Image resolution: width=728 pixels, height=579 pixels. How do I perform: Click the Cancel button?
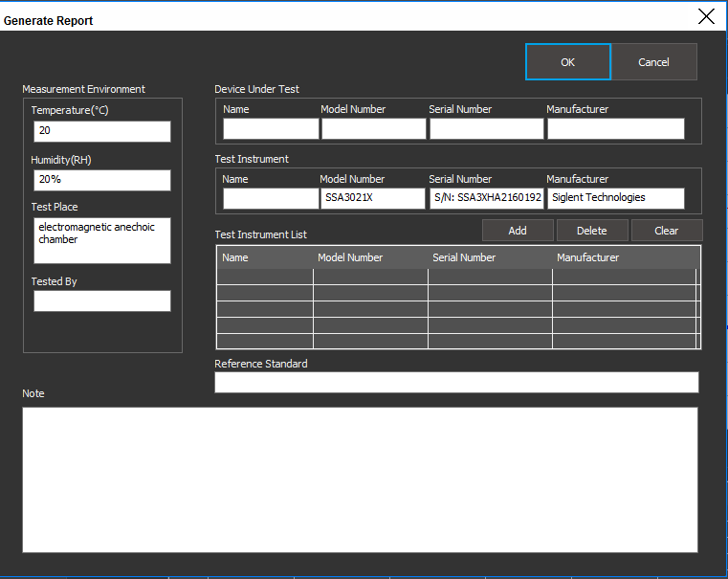[x=653, y=62]
